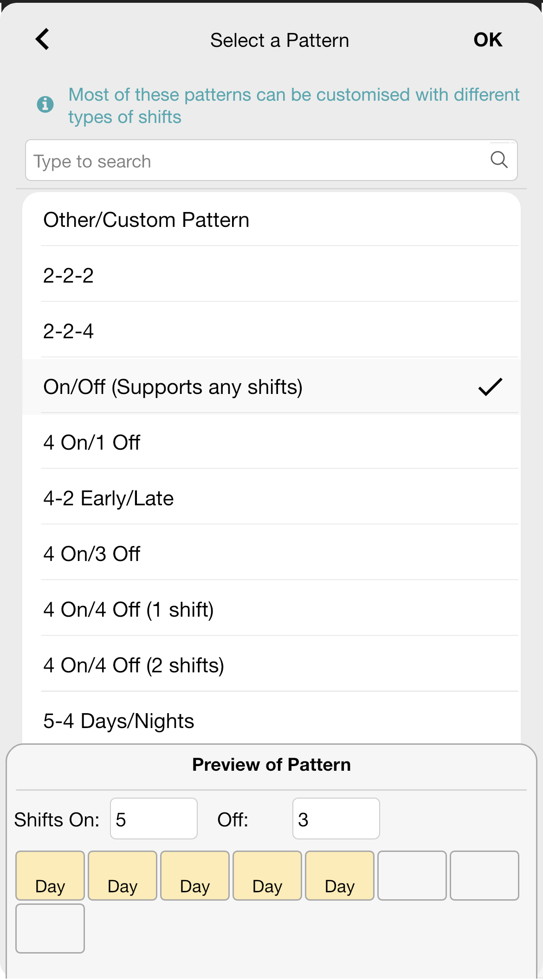This screenshot has width=543, height=980.
Task: Confirm selection with the OK button
Action: pyautogui.click(x=487, y=39)
